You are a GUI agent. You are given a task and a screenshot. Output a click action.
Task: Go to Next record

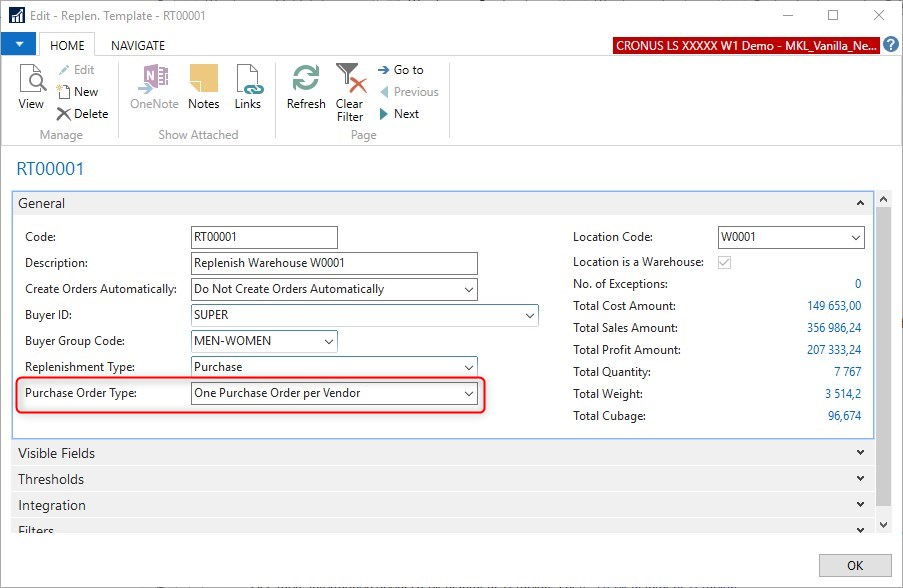pos(398,114)
